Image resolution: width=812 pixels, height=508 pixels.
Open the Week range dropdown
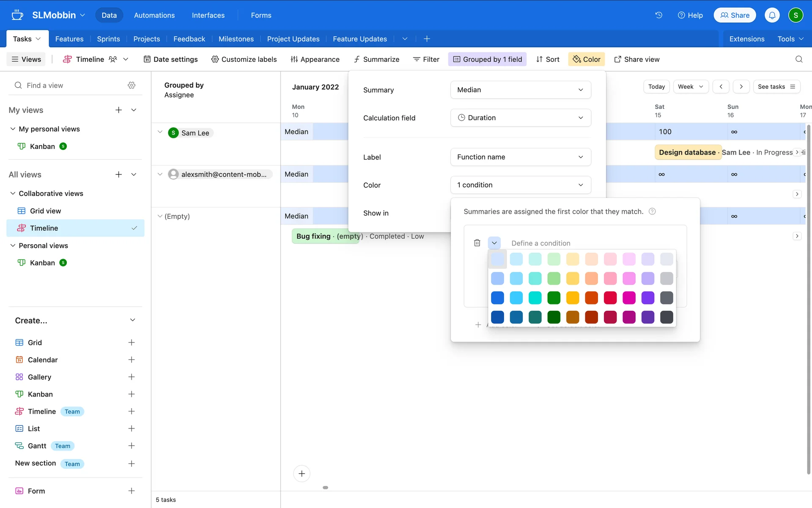tap(690, 87)
